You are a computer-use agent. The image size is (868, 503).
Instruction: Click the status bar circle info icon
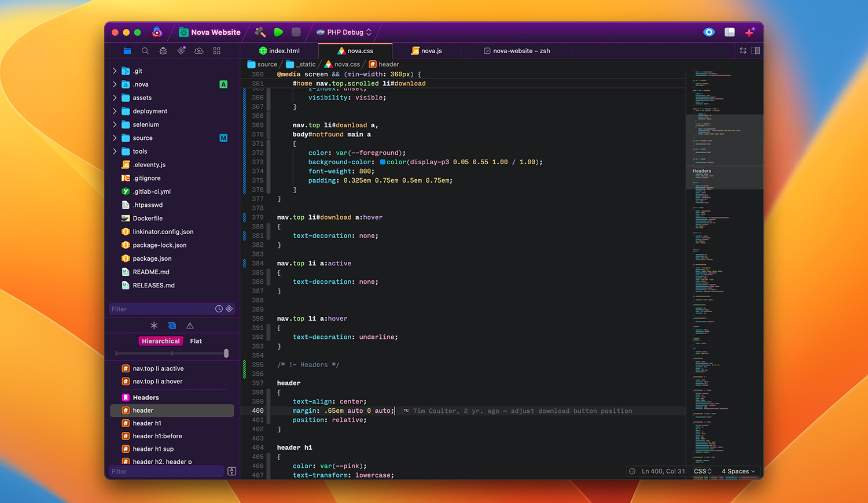pyautogui.click(x=632, y=471)
